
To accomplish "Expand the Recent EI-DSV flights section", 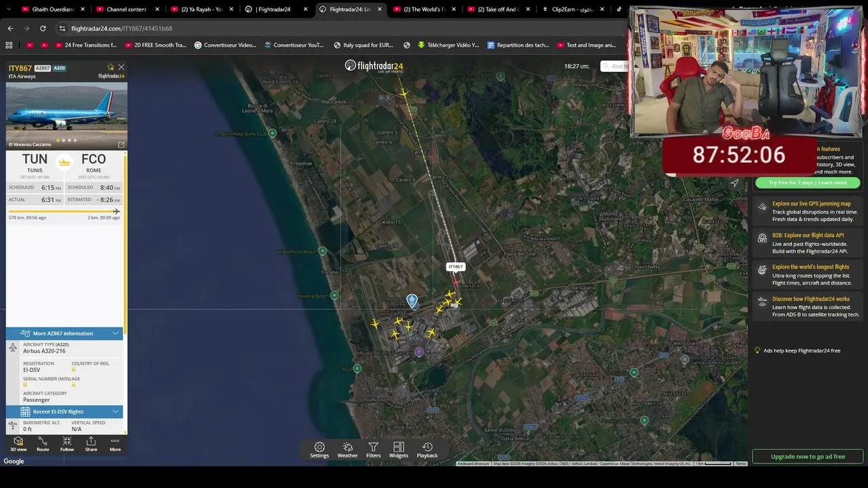I will point(64,411).
